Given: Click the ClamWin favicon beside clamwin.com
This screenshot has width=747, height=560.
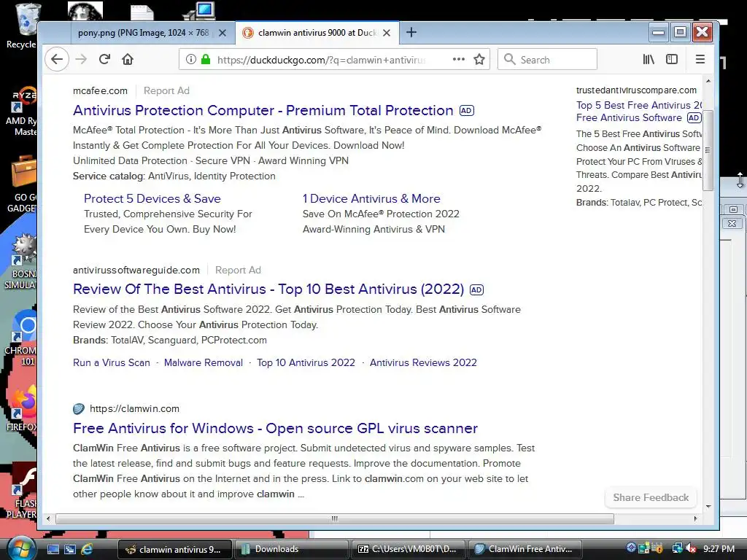Looking at the screenshot, I should click(79, 408).
